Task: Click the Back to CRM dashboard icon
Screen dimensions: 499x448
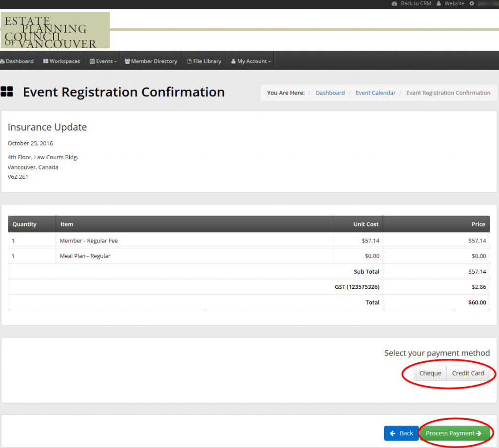Action: coord(395,3)
